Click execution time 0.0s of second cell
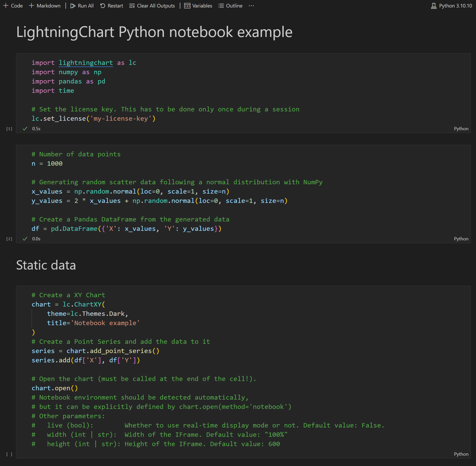The image size is (476, 466). [x=36, y=239]
